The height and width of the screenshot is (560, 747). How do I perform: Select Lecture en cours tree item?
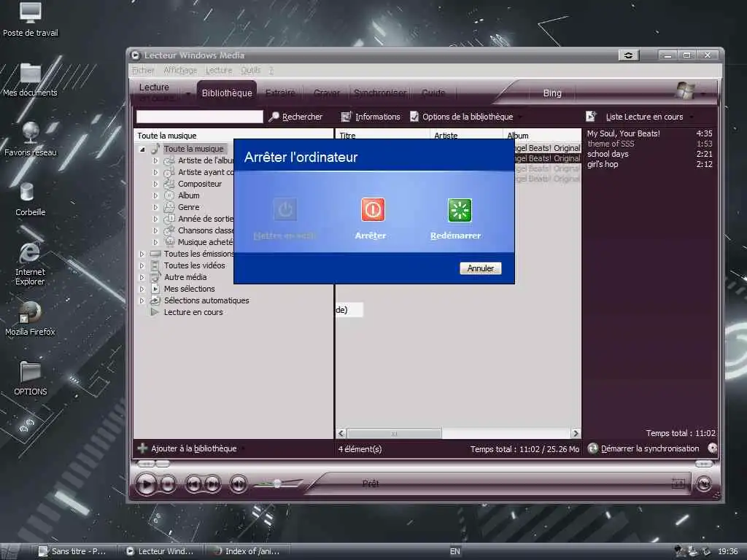(x=193, y=312)
